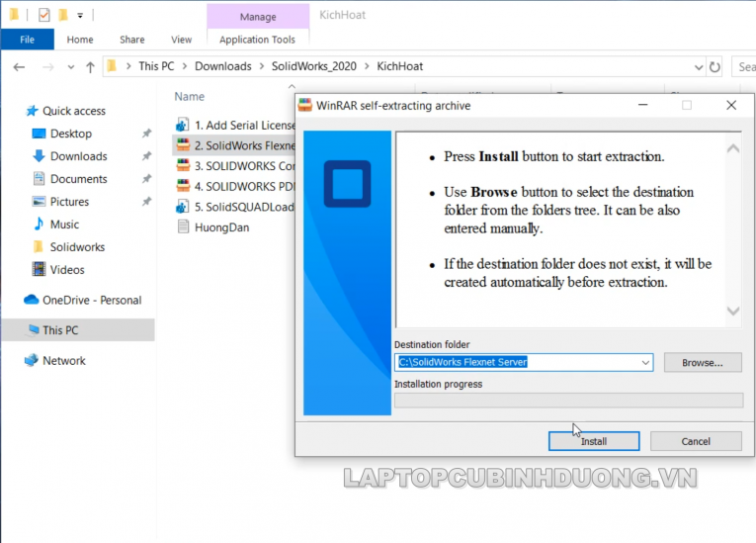The image size is (756, 543).
Task: Click the forward navigation arrow
Action: click(47, 67)
